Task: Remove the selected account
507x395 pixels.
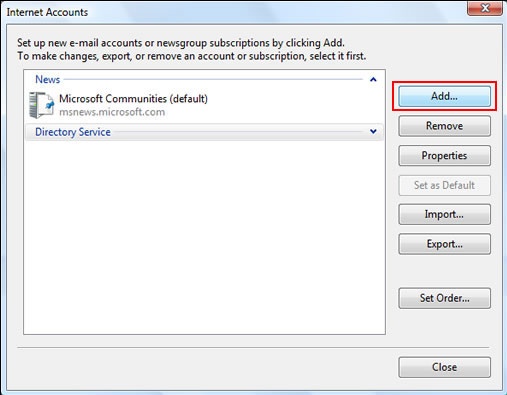Action: click(x=444, y=126)
